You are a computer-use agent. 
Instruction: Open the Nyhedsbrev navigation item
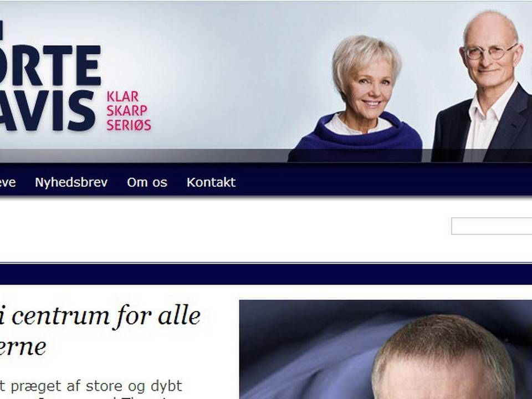tap(71, 182)
